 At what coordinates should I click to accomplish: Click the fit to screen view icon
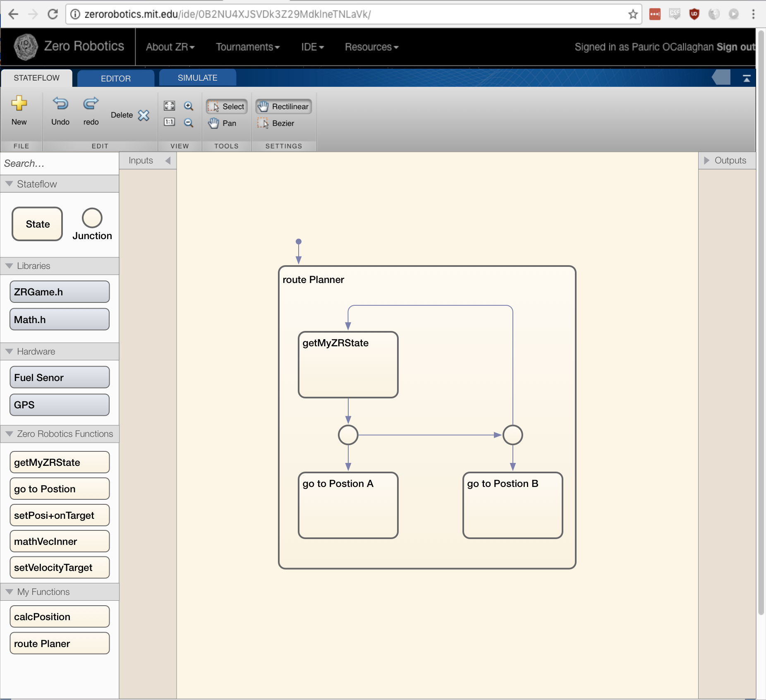pyautogui.click(x=170, y=106)
